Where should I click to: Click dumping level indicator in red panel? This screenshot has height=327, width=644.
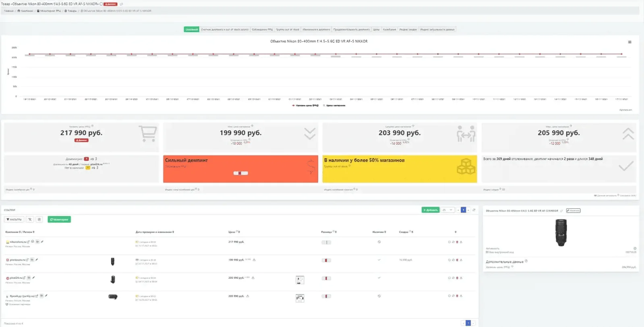[x=240, y=173]
